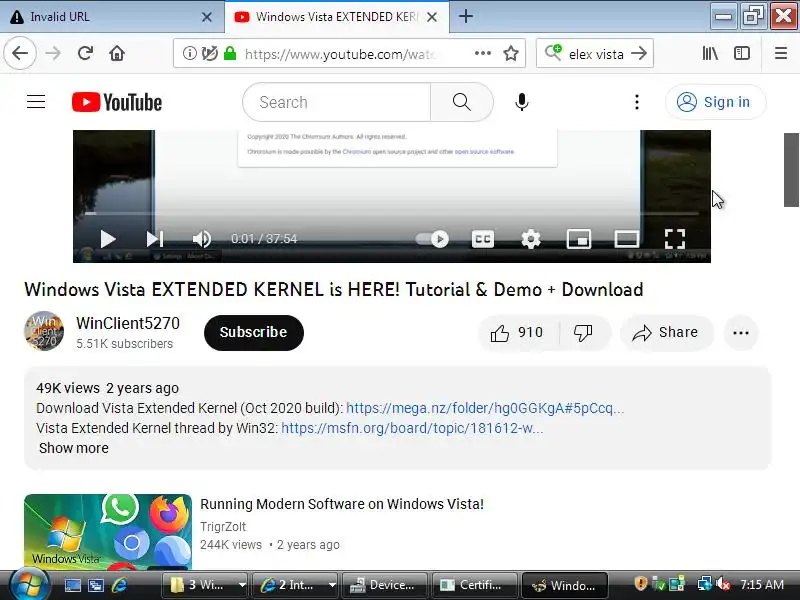Open a new browser tab
Image resolution: width=800 pixels, height=600 pixels.
pos(466,16)
